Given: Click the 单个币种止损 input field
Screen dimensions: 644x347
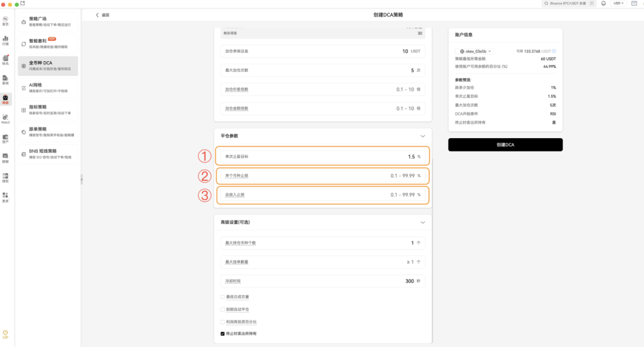Looking at the screenshot, I should pyautogui.click(x=323, y=175).
